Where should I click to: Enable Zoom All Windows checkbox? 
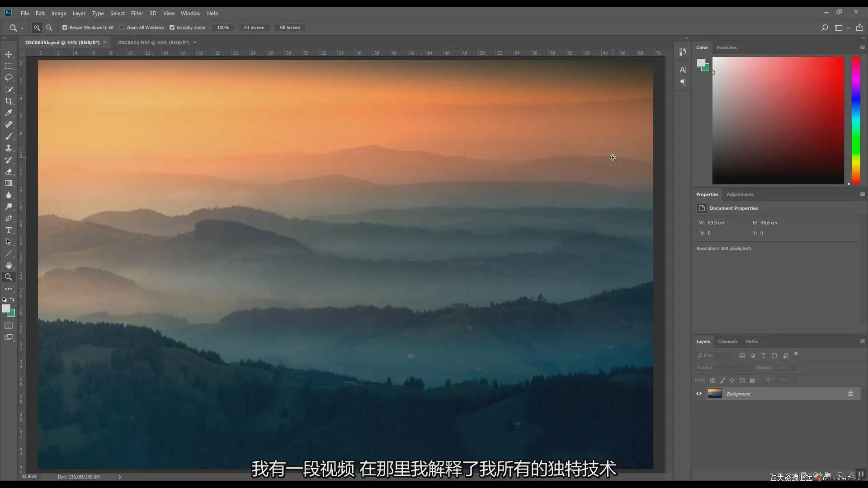pos(122,28)
